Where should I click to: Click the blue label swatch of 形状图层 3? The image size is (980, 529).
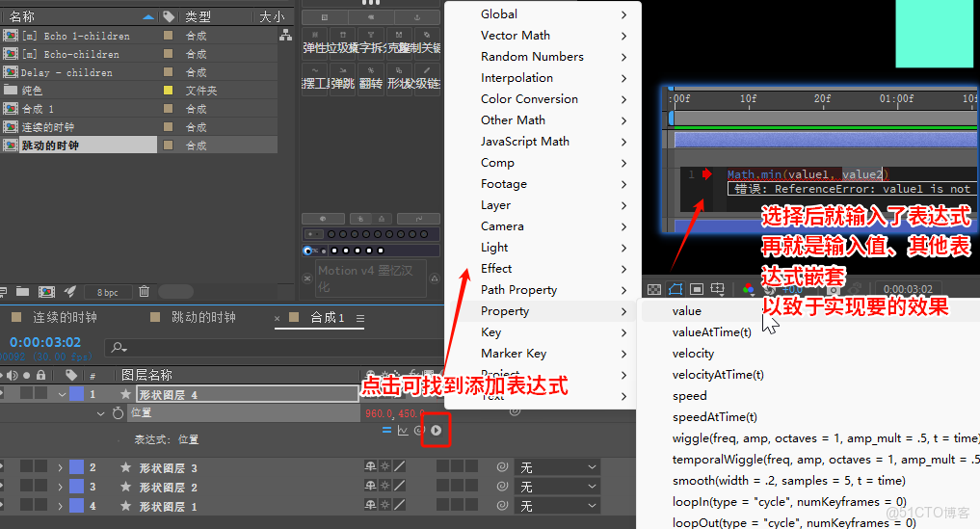[x=77, y=467]
